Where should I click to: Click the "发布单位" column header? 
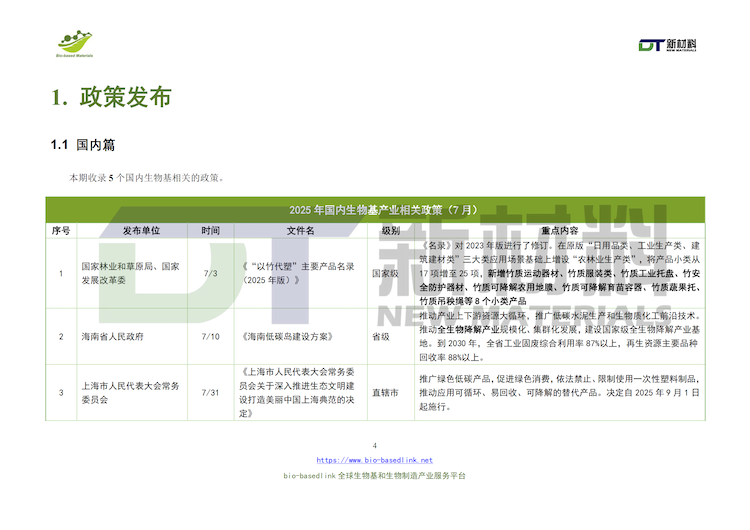click(x=141, y=230)
